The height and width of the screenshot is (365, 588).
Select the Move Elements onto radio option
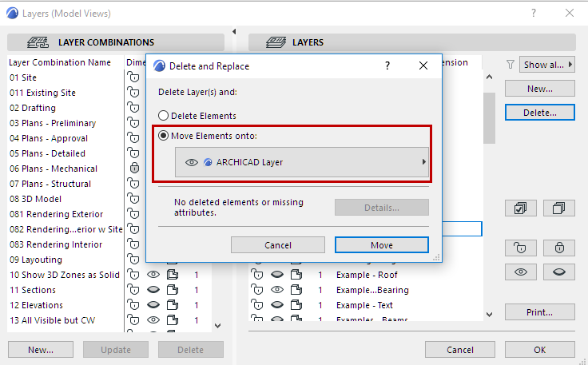tap(164, 136)
